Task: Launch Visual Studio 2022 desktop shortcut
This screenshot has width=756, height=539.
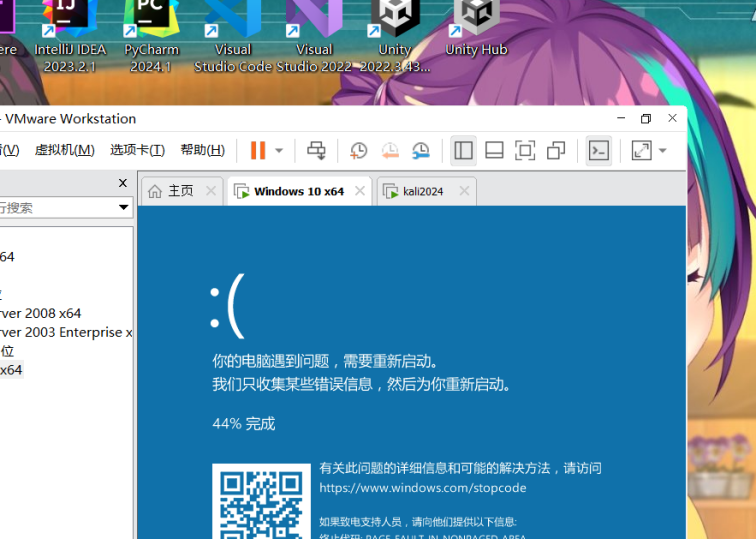Action: click(x=314, y=36)
